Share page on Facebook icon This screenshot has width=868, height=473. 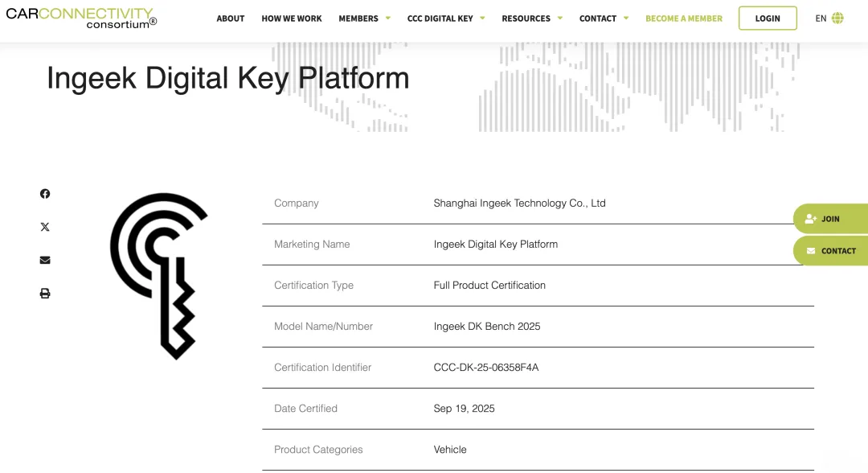click(x=45, y=194)
